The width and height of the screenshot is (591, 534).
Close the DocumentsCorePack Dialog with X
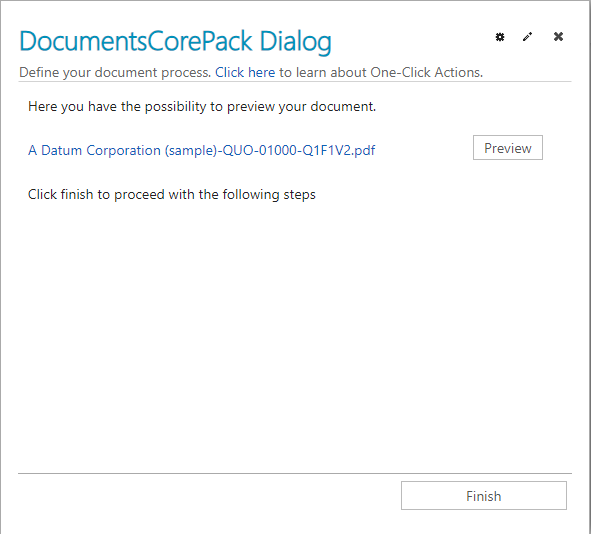558,37
